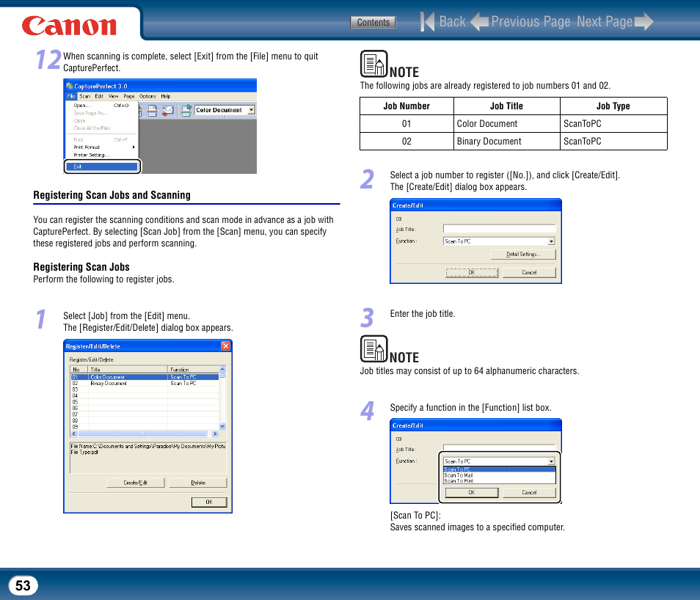
Task: Select empty job row 05 in list
Action: (145, 402)
